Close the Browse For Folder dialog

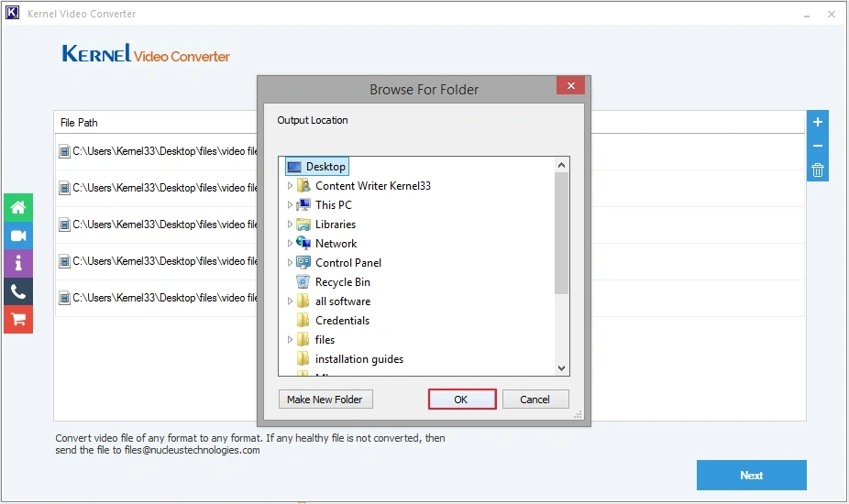[x=570, y=85]
